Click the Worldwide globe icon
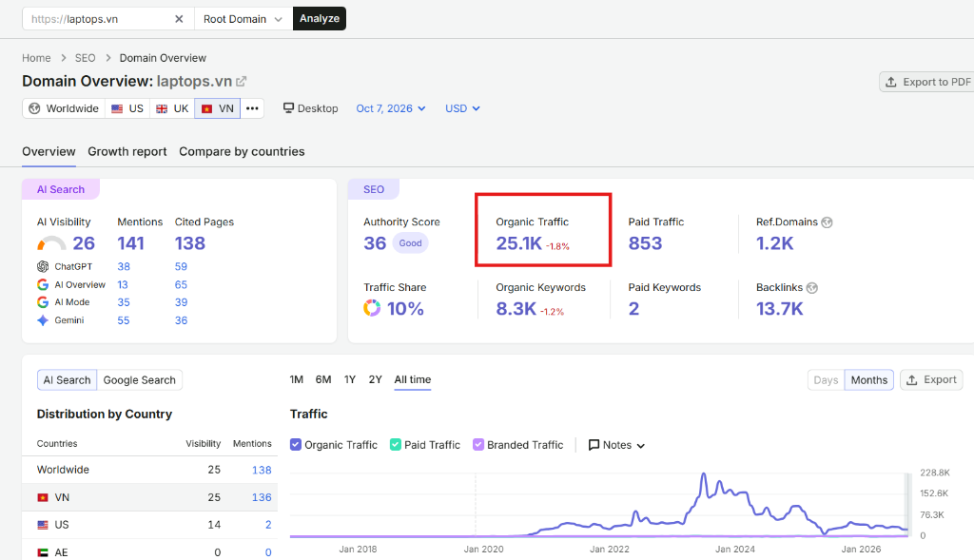The image size is (974, 560). tap(35, 108)
